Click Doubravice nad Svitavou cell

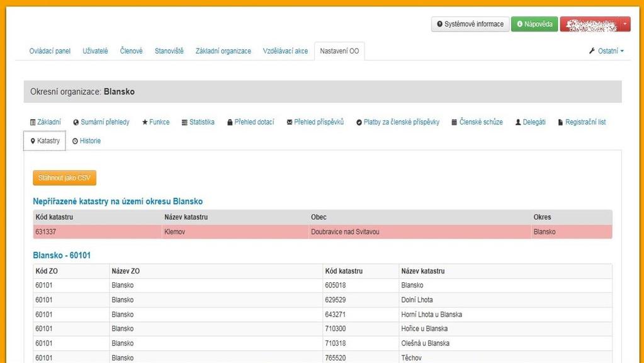pos(420,232)
